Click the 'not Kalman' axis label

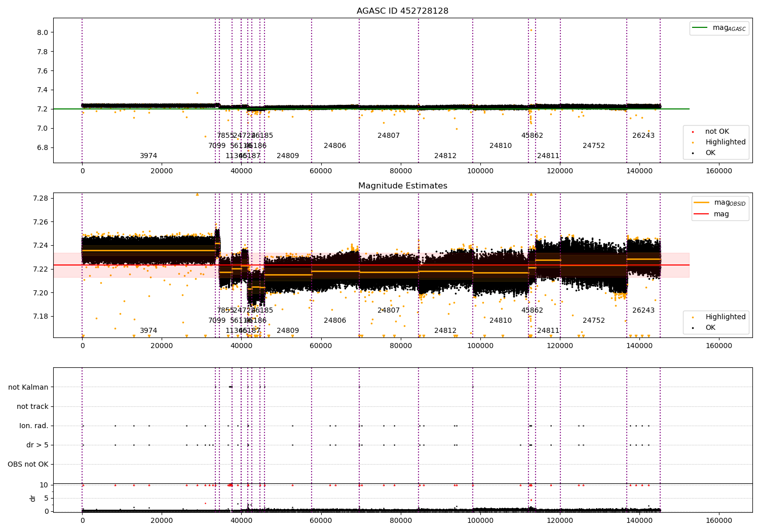[x=28, y=388]
